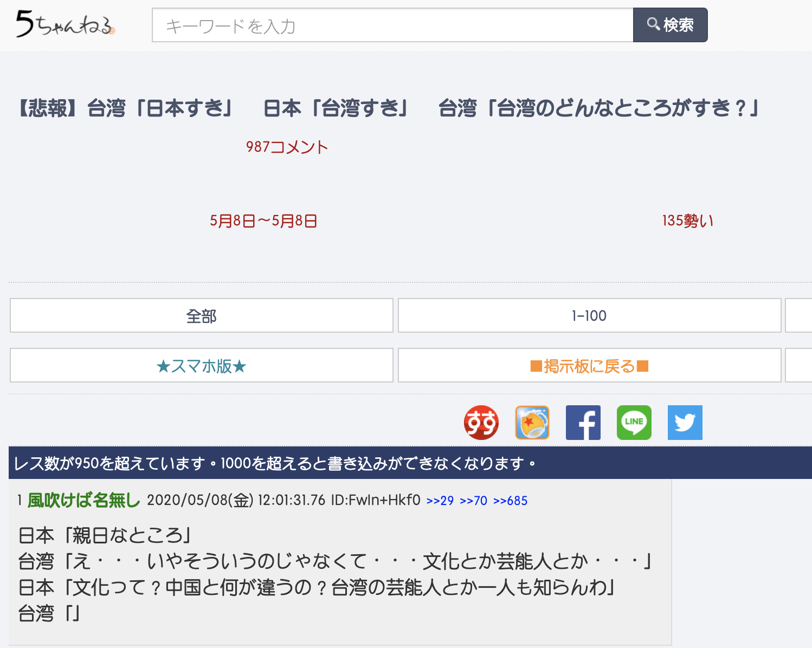
Task: Share thread on Facebook
Action: (x=583, y=423)
